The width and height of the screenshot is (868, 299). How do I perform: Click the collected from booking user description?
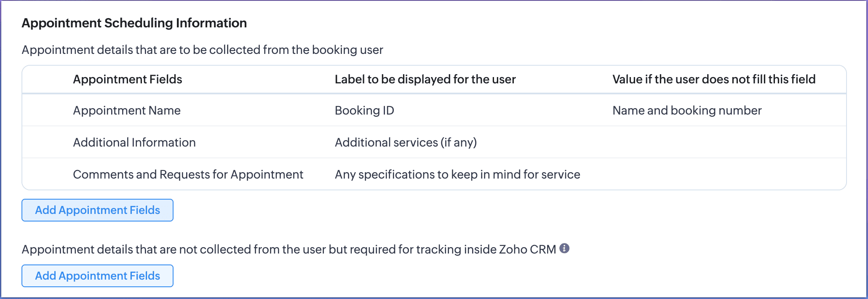(x=203, y=50)
